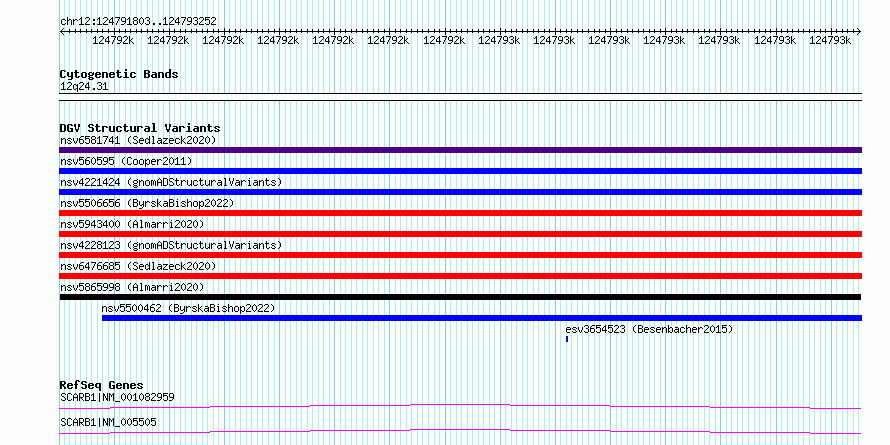Click the DGV Structural Variants track title
The width and height of the screenshot is (890, 445).
pos(140,128)
